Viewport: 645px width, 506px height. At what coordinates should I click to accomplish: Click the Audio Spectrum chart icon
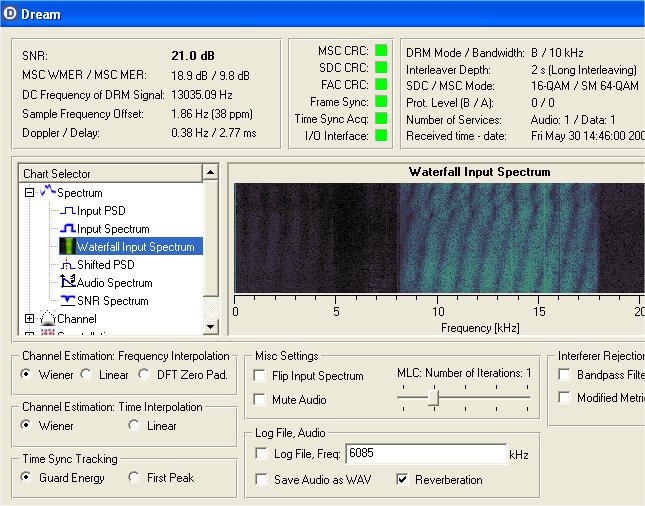click(x=67, y=283)
